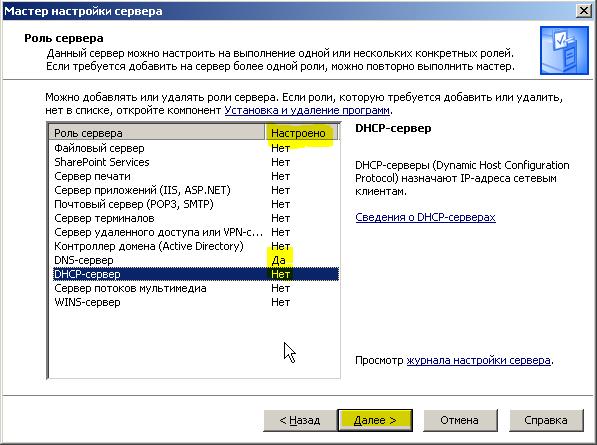Screen dimensions: 597x445
Task: Select the Сервер печати role
Action: point(196,176)
